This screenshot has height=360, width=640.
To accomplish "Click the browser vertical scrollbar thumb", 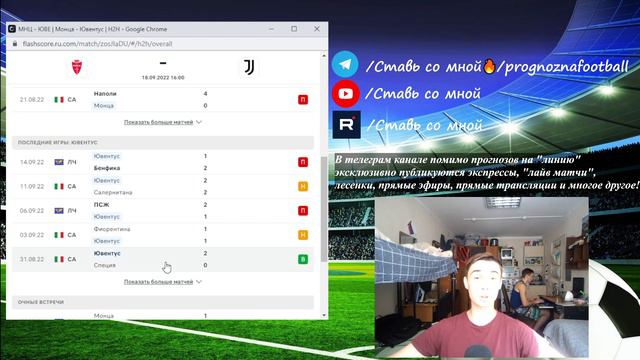I will point(324,209).
